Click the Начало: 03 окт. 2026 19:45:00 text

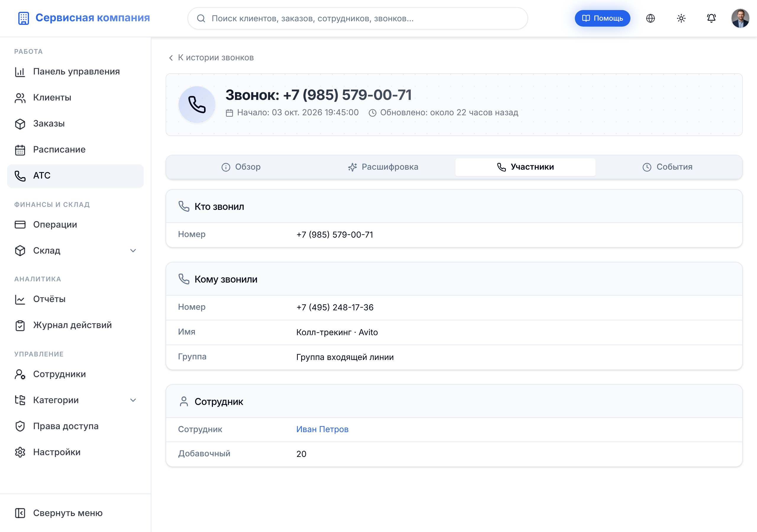[x=298, y=112]
